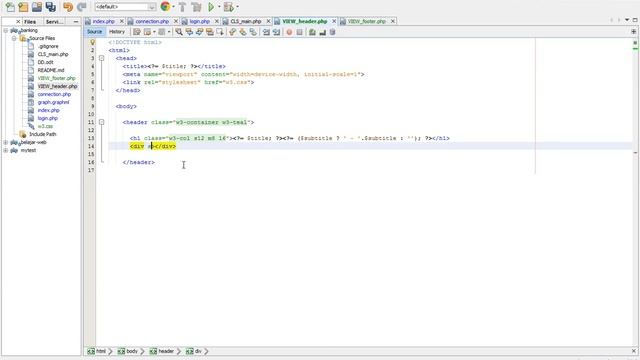Open the VIEW_footer.php editor tab

point(367,21)
